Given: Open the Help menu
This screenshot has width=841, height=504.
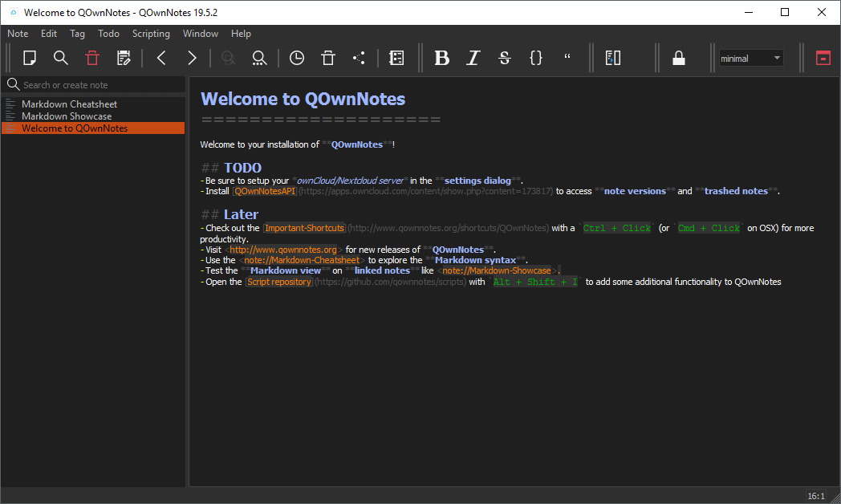Looking at the screenshot, I should (241, 34).
